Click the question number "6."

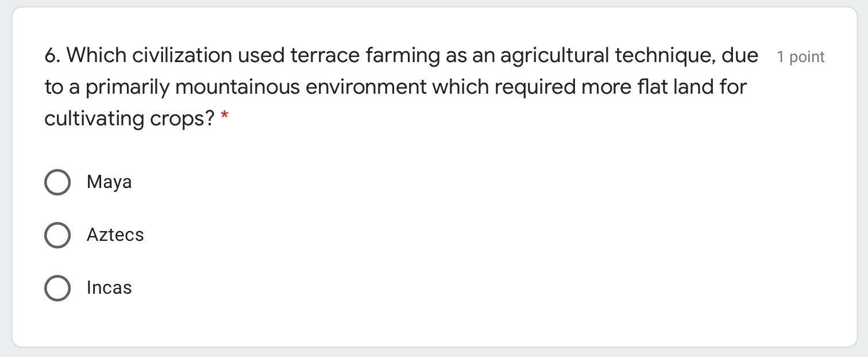53,56
